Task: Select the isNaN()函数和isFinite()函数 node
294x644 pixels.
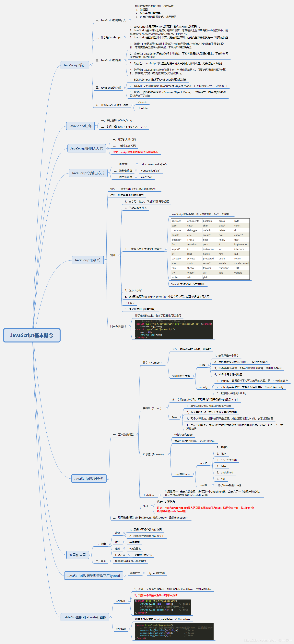Action: [85, 617]
